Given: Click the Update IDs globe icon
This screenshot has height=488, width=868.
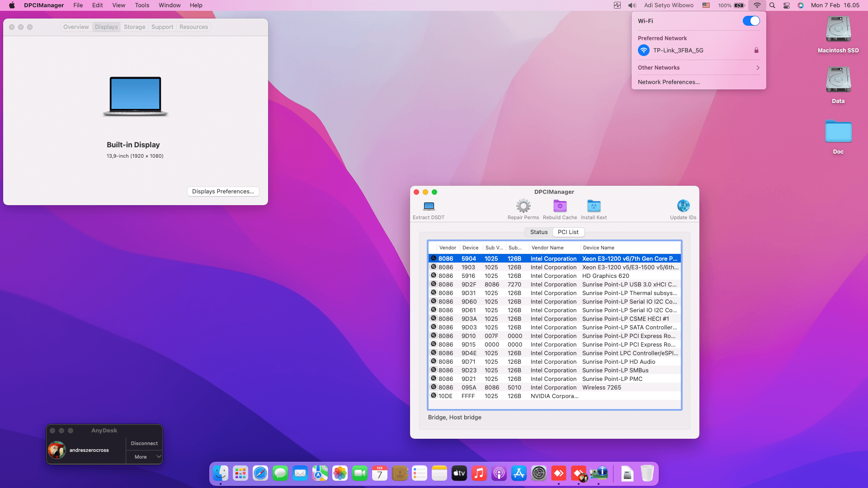Looking at the screenshot, I should [x=683, y=206].
